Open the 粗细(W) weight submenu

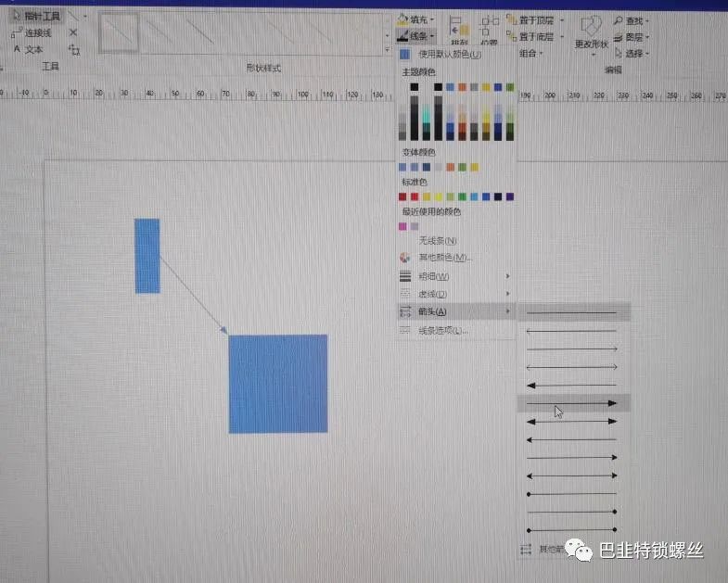456,276
